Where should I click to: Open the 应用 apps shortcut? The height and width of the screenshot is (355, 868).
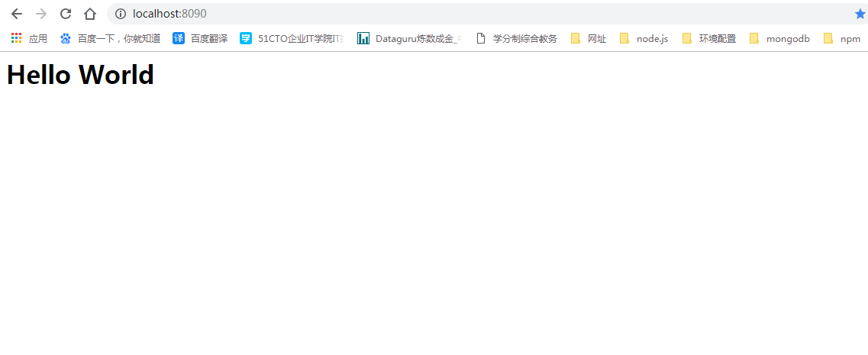click(x=29, y=38)
